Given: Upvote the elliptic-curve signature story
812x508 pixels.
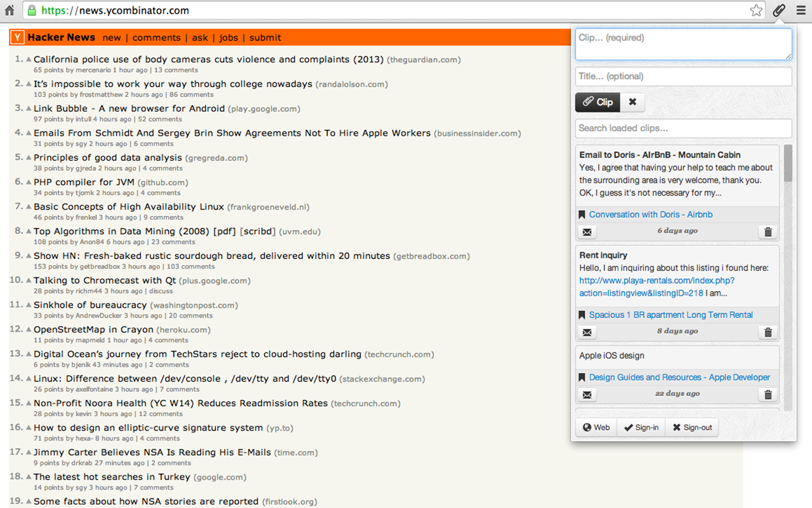Looking at the screenshot, I should [29, 427].
